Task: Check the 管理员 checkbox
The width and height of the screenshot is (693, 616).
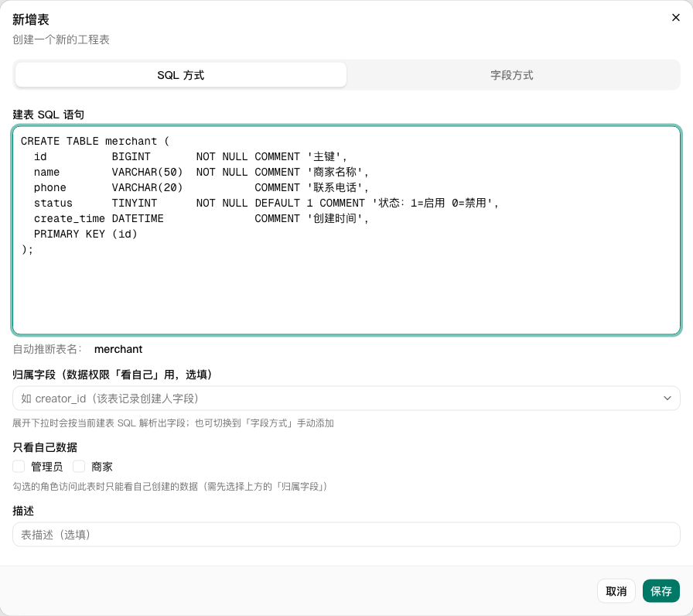Action: click(x=19, y=466)
